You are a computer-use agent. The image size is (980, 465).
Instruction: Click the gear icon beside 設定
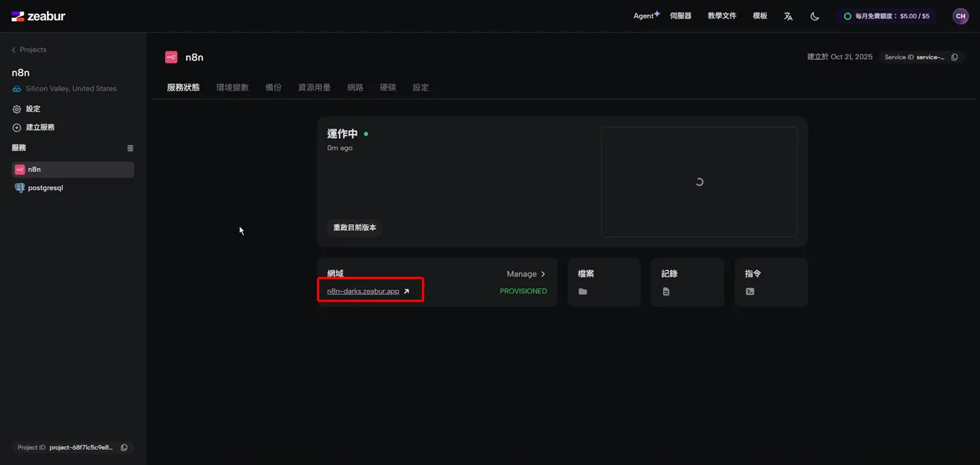16,109
